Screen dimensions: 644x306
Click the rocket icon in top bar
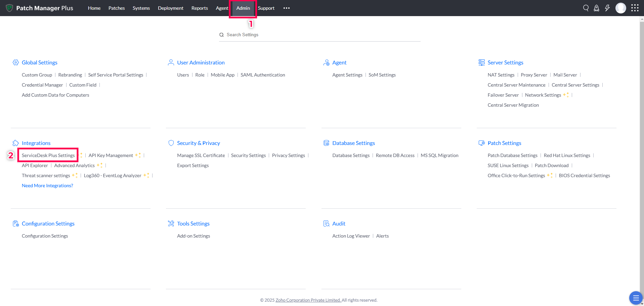click(597, 8)
